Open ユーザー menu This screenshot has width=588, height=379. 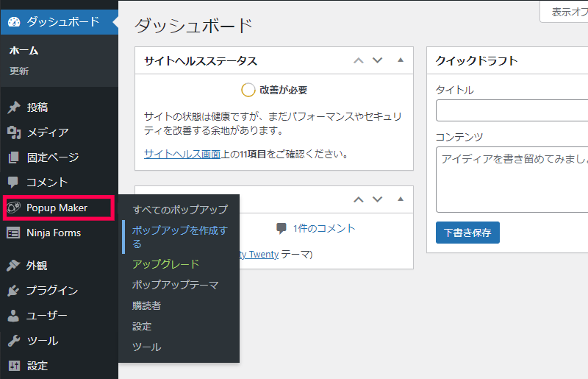(60, 316)
